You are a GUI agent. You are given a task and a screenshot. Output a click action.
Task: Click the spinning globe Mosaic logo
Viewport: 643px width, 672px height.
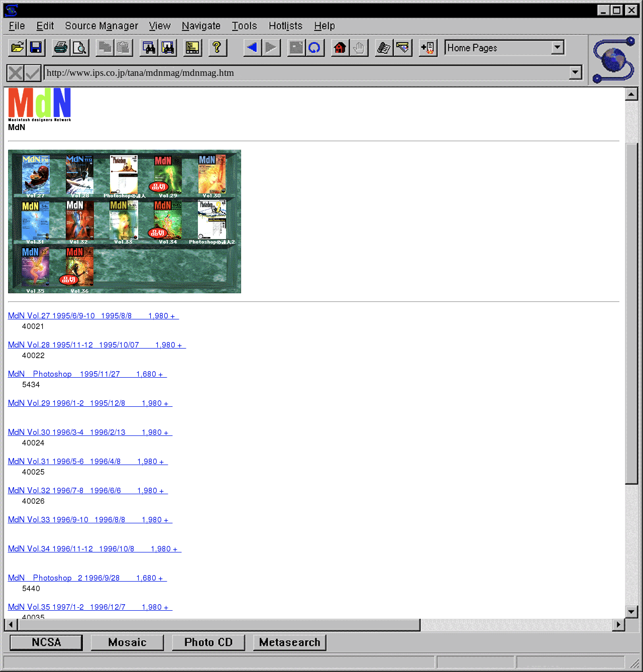tap(613, 60)
